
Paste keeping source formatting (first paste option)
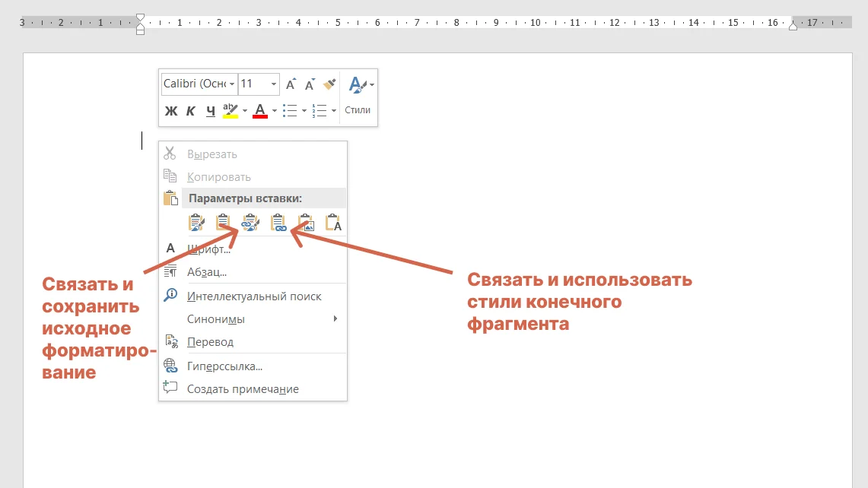tap(196, 223)
